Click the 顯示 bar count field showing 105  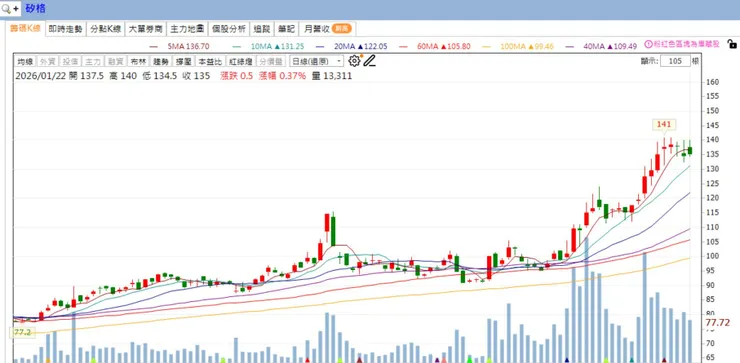pyautogui.click(x=675, y=61)
